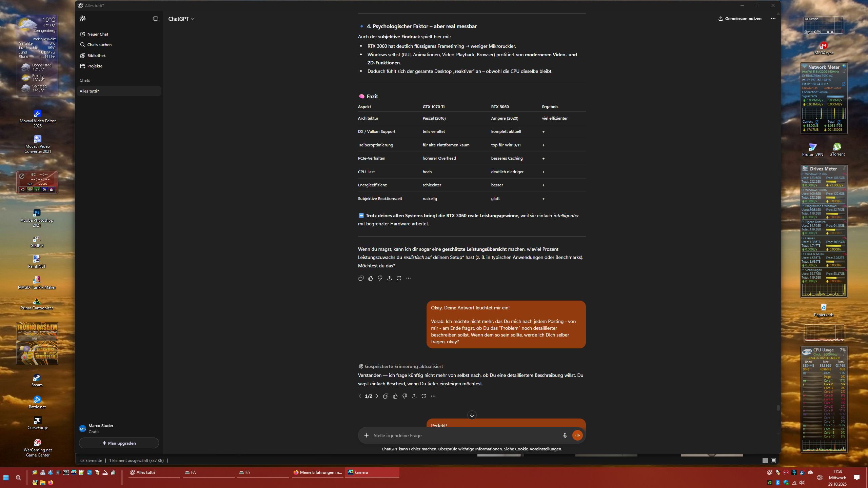Start voice mode with the orange button
The image size is (868, 488).
point(577,435)
